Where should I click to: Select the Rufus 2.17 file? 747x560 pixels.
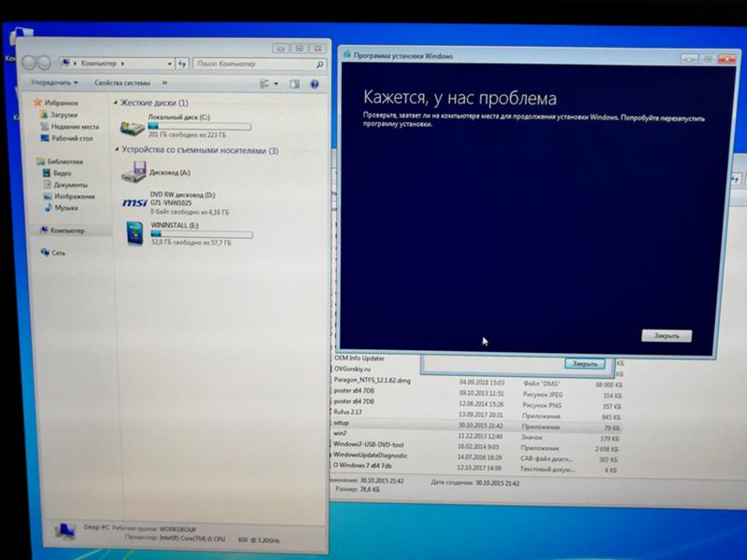347,412
